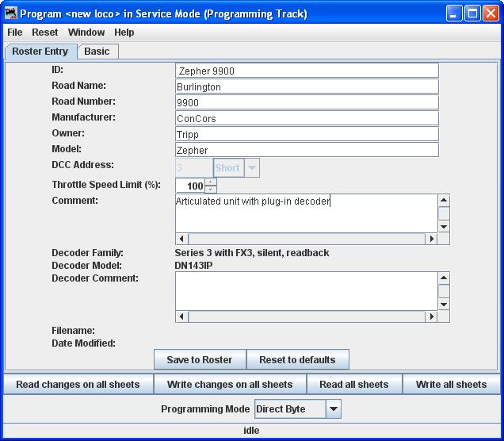Open the File menu
The height and width of the screenshot is (441, 504).
(x=15, y=33)
